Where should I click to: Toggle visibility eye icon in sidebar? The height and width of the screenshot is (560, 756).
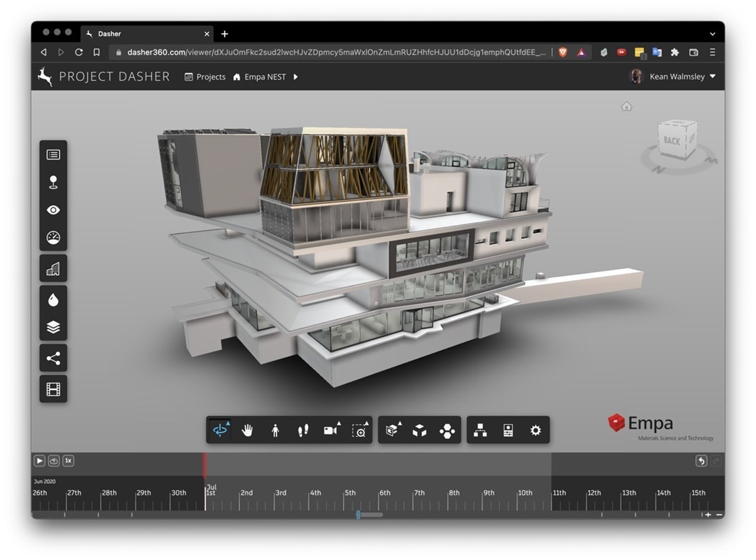[x=53, y=210]
